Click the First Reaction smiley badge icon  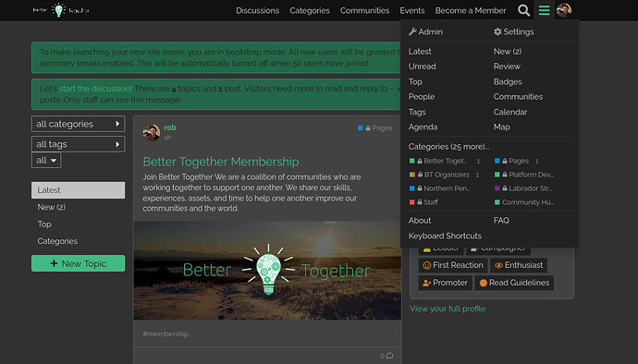[x=426, y=265]
